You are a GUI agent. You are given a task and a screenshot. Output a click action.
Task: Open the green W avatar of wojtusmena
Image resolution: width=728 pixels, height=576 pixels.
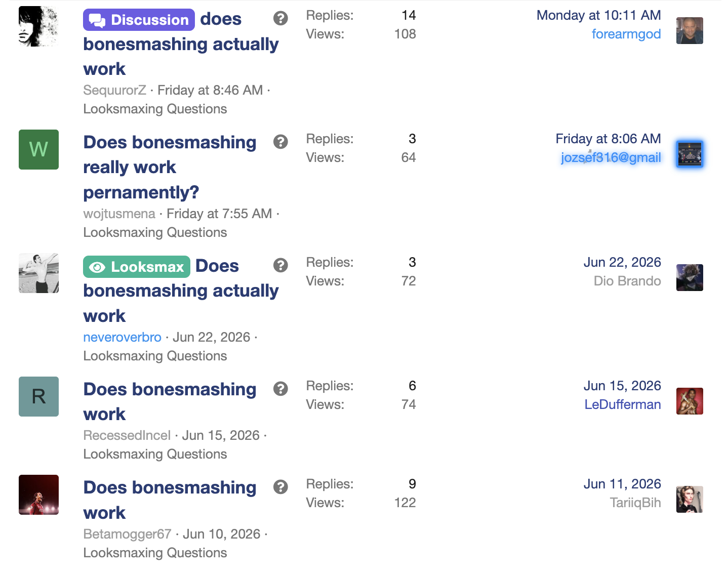click(x=38, y=149)
